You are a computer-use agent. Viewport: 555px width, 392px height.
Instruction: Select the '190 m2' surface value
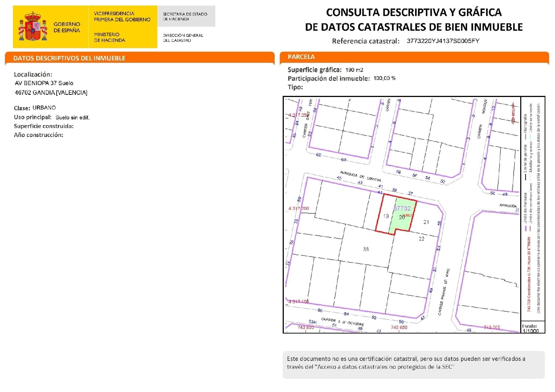click(x=354, y=70)
